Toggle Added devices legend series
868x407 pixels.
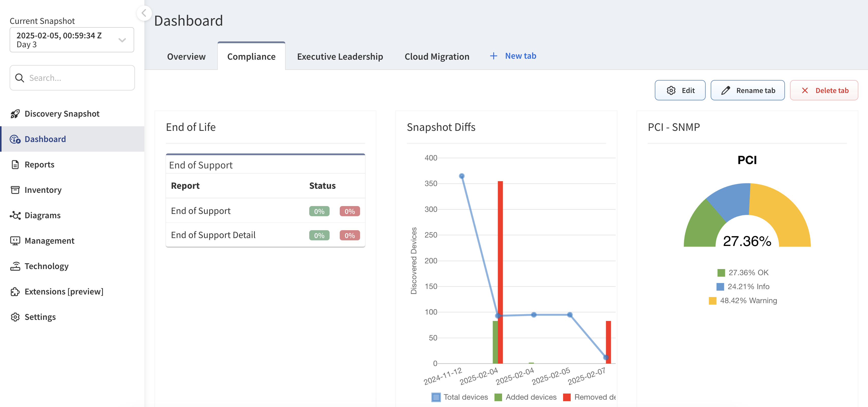tap(525, 397)
